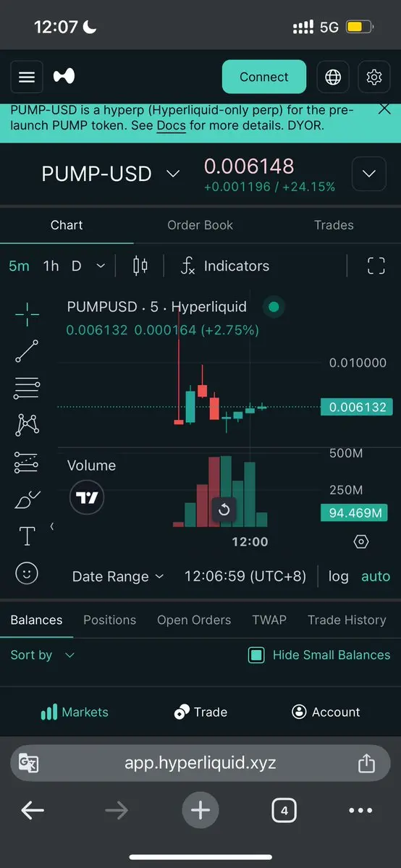Image resolution: width=401 pixels, height=868 pixels.
Task: Follow the Docs link in banner
Action: 171,125
